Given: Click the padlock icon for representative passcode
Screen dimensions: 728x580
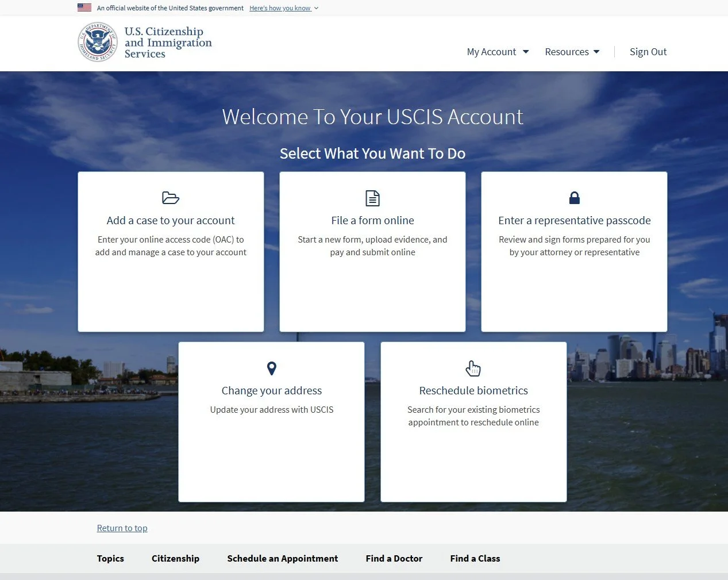Looking at the screenshot, I should [x=574, y=198].
